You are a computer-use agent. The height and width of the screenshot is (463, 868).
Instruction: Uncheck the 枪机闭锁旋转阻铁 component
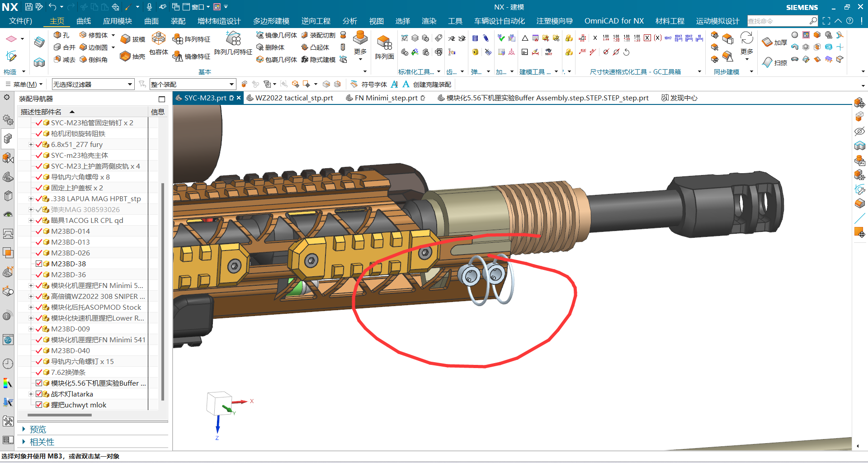[x=39, y=133]
